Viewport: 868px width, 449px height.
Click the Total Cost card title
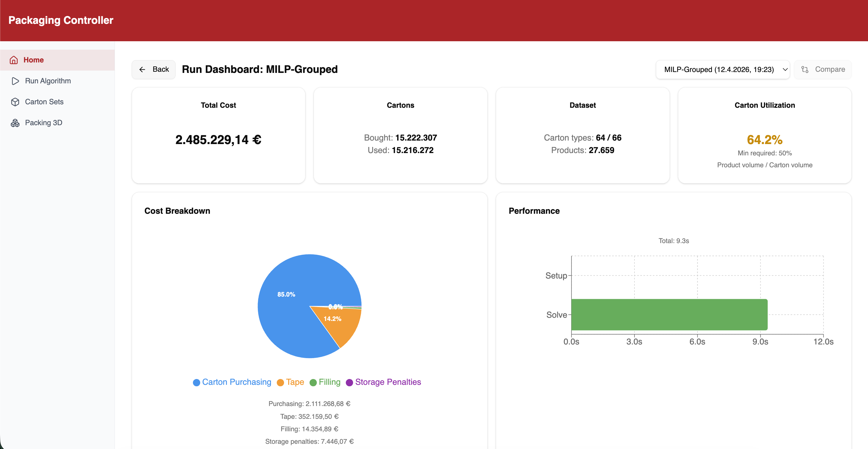coord(218,105)
